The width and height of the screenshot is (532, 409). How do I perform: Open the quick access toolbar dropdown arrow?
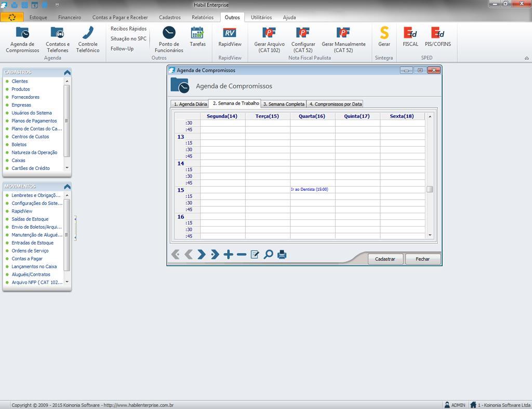57,5
